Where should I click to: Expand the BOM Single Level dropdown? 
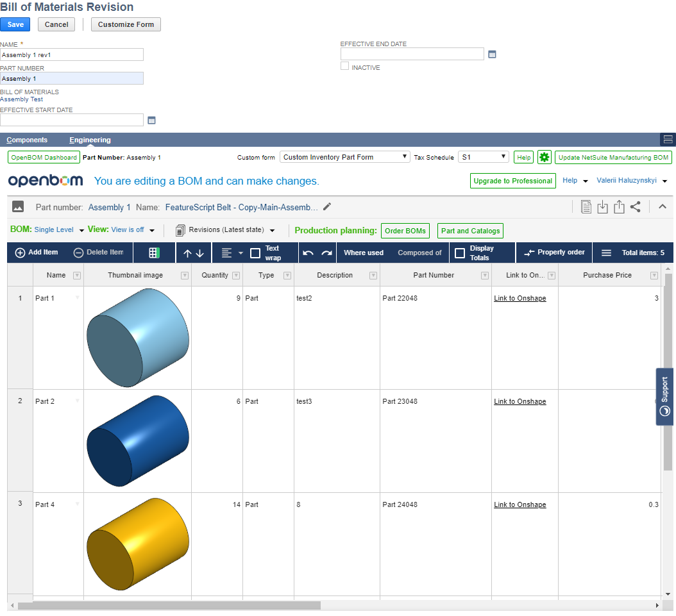click(x=81, y=231)
